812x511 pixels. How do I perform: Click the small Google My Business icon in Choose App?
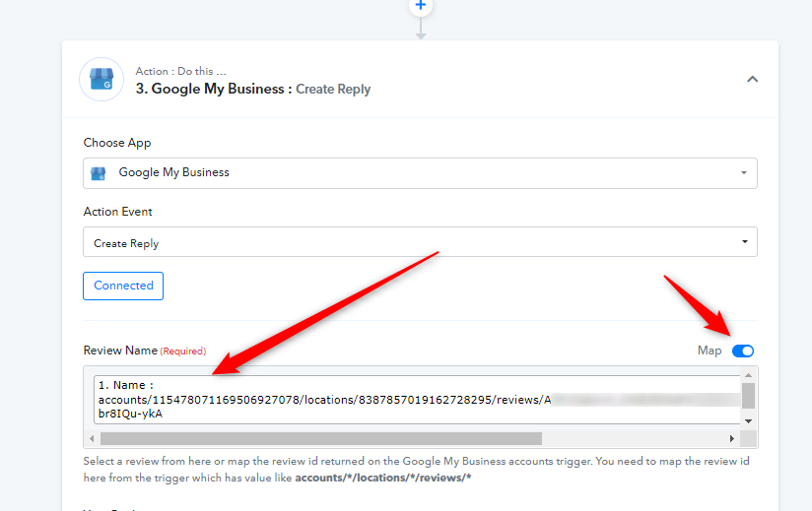(99, 173)
